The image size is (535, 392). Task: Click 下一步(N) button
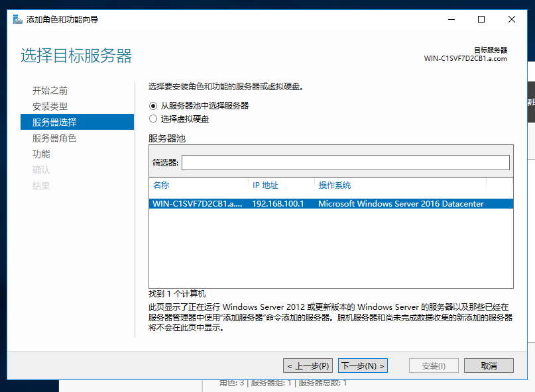pyautogui.click(x=363, y=366)
